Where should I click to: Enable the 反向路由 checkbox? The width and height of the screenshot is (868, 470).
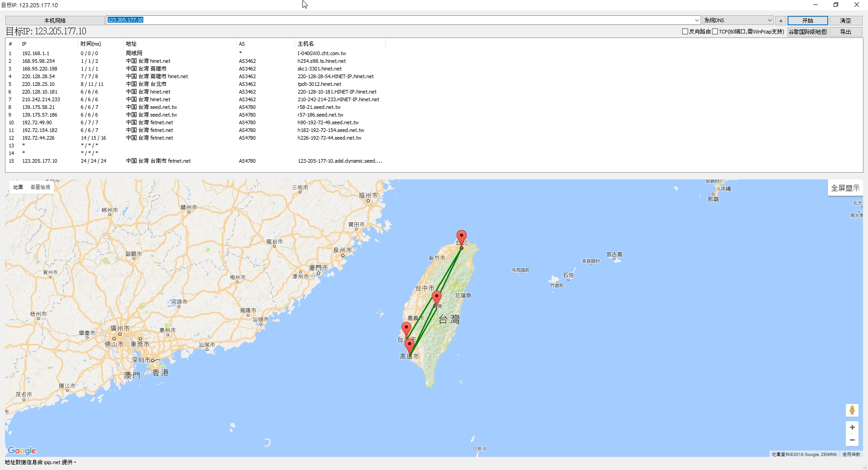click(x=685, y=32)
